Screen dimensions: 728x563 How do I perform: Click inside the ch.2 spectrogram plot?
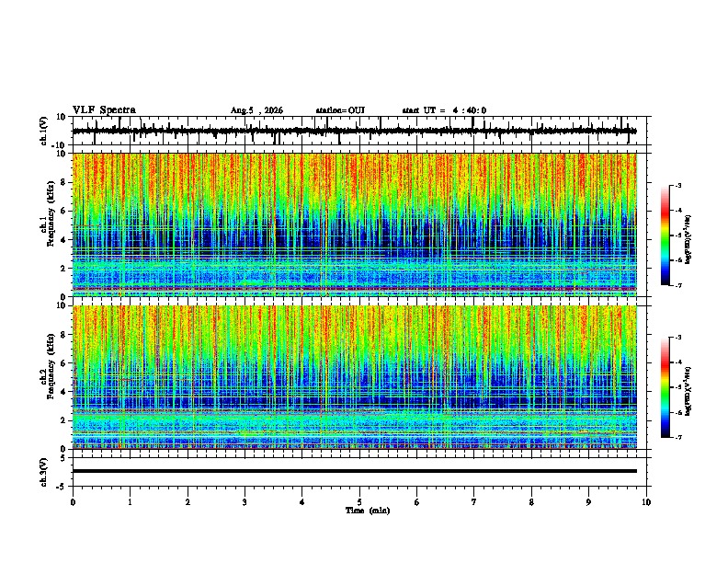pos(355,377)
